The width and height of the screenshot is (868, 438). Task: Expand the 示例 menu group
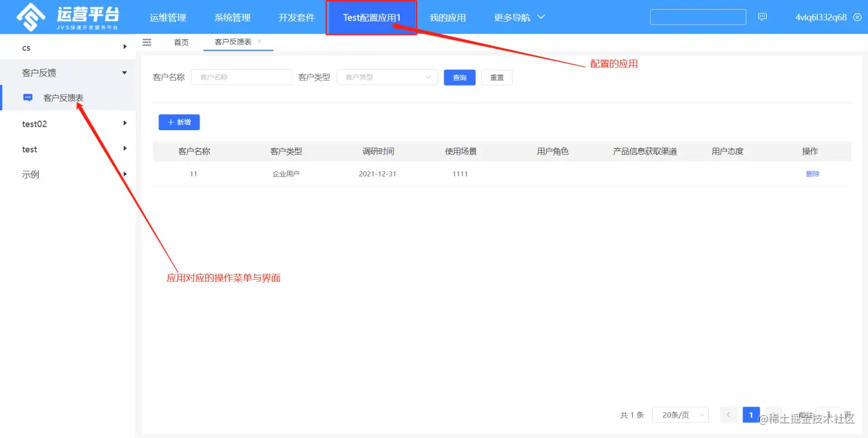[x=125, y=174]
